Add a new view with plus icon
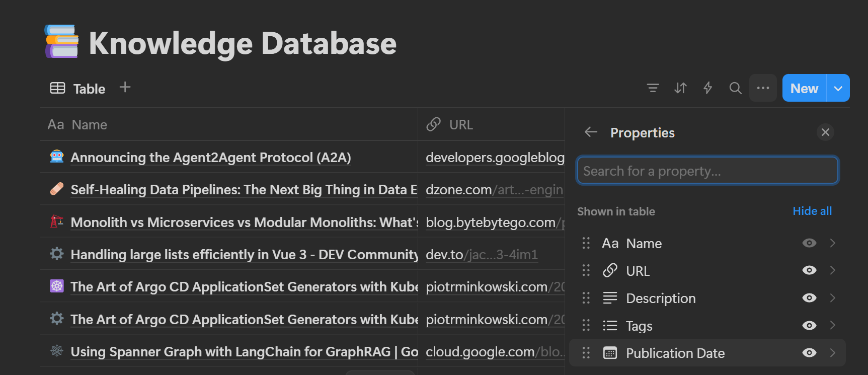 click(x=125, y=88)
